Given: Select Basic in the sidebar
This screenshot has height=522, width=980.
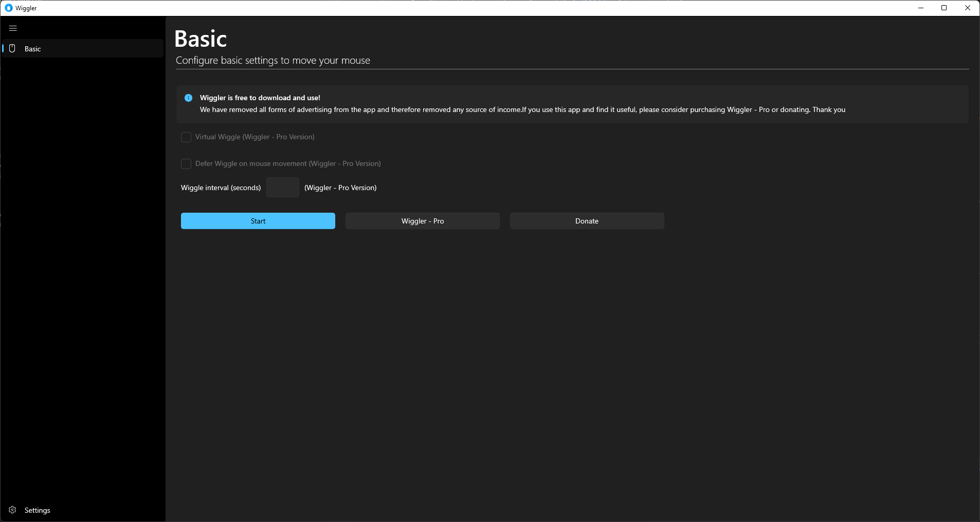Looking at the screenshot, I should point(32,48).
